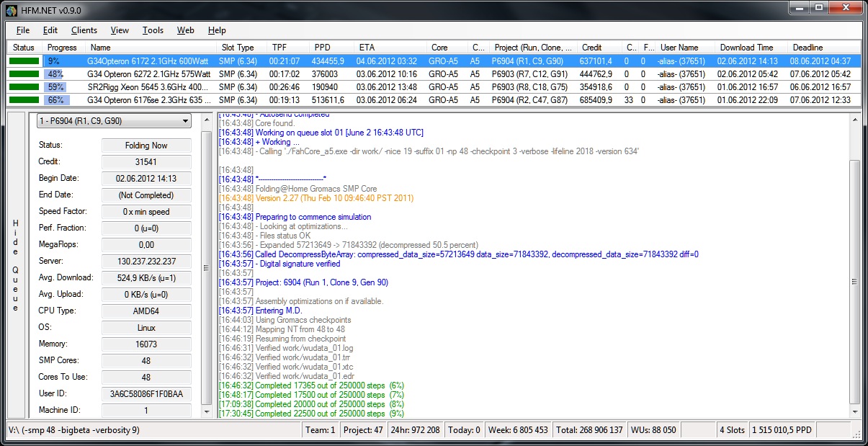Click the 9% progress bar
The height and width of the screenshot is (446, 868).
point(63,61)
